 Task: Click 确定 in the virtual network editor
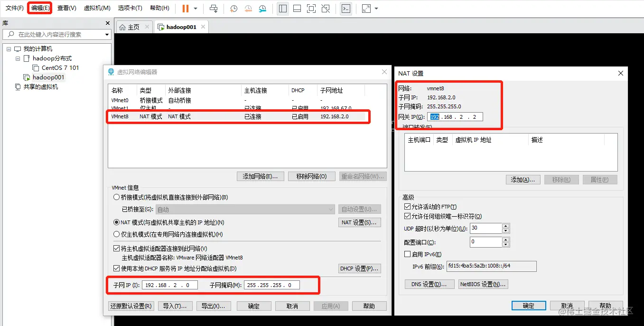(254, 306)
